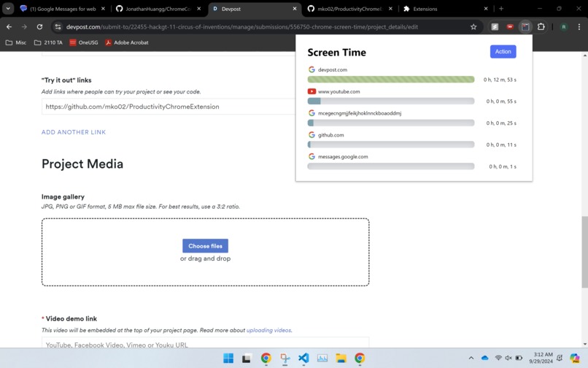Click the Choose files button

click(205, 246)
